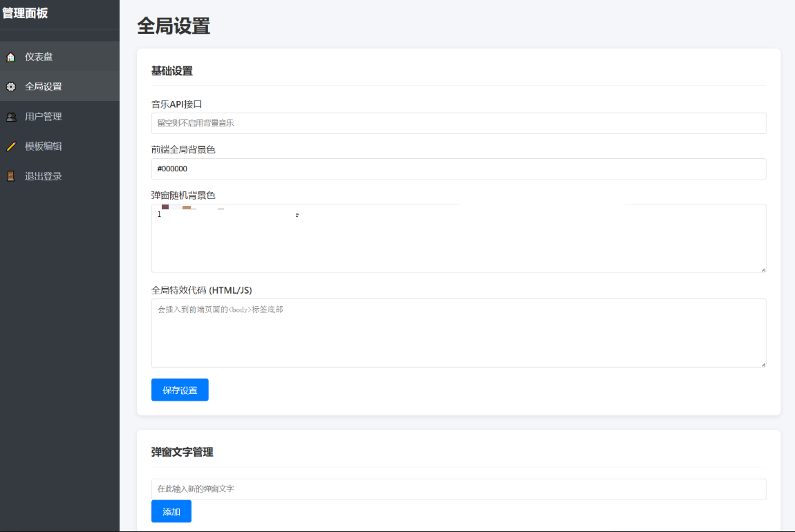
Task: Click the 前端全局背景色 field showing #000000
Action: (x=458, y=169)
